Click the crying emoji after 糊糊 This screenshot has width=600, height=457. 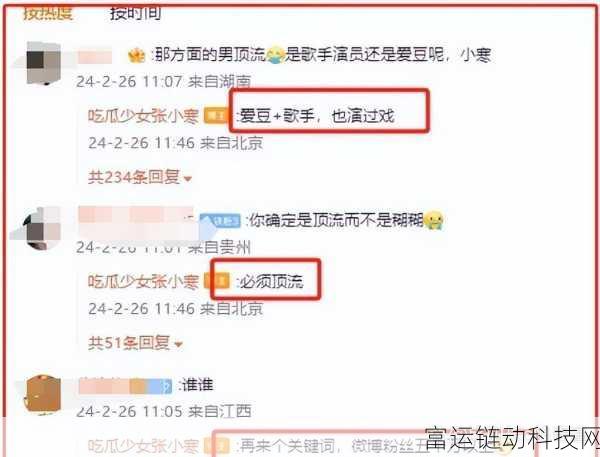[x=434, y=220]
